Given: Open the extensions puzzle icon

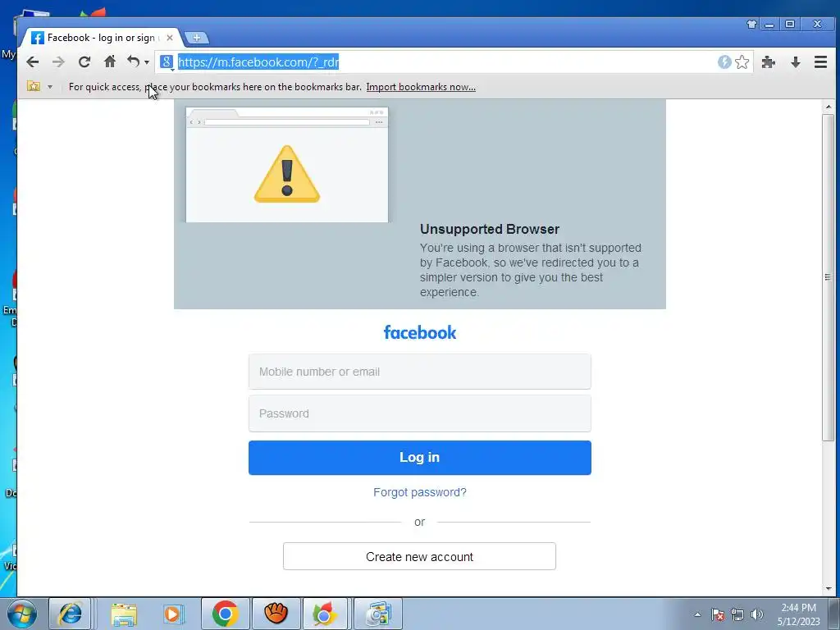Looking at the screenshot, I should tap(769, 62).
